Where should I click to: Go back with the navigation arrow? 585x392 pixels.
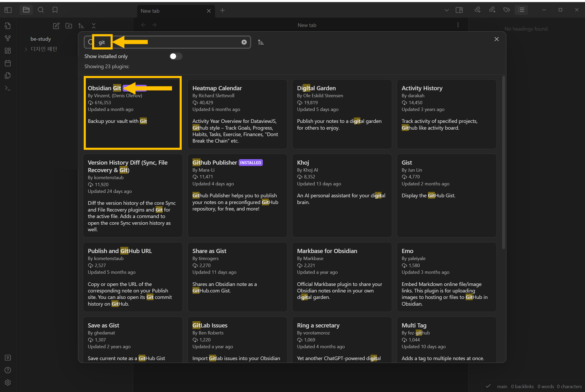click(143, 25)
